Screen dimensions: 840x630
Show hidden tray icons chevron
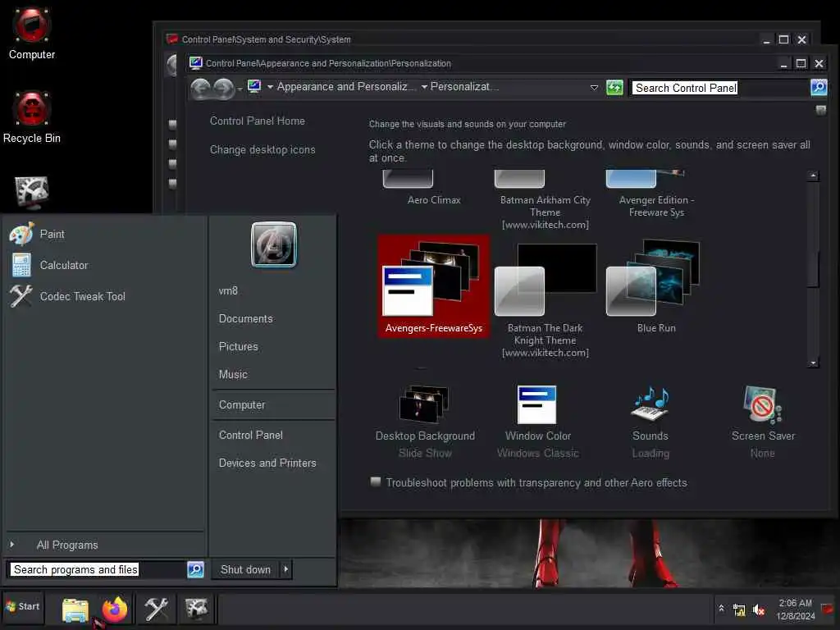(x=721, y=608)
